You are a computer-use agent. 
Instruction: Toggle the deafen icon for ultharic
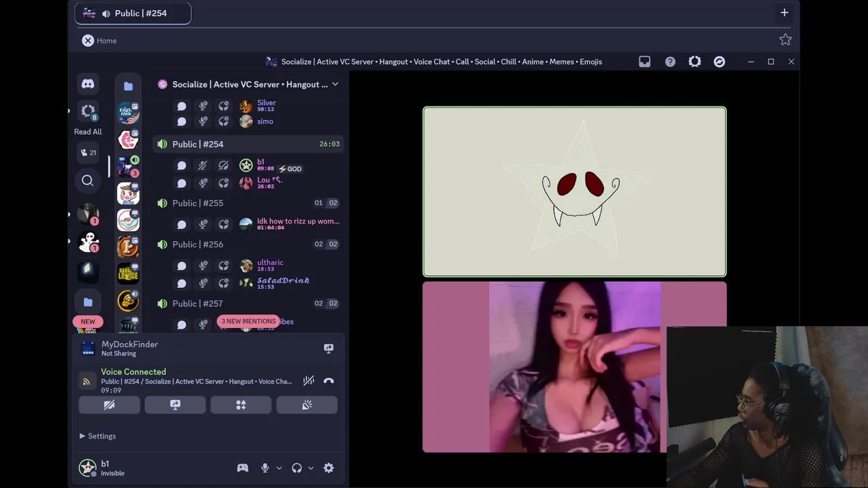[224, 266]
